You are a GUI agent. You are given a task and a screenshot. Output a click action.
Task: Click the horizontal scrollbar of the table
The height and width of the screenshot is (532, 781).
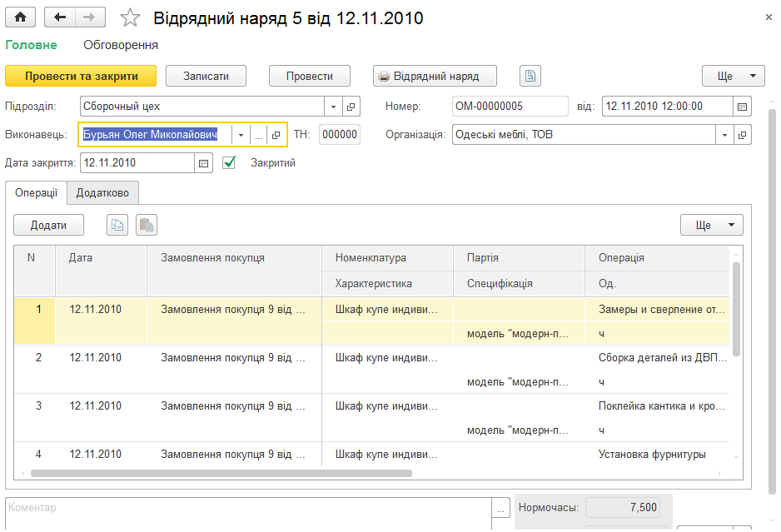221,473
